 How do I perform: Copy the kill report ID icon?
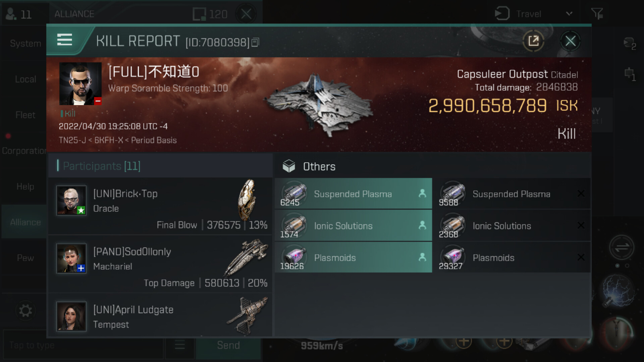pos(255,42)
